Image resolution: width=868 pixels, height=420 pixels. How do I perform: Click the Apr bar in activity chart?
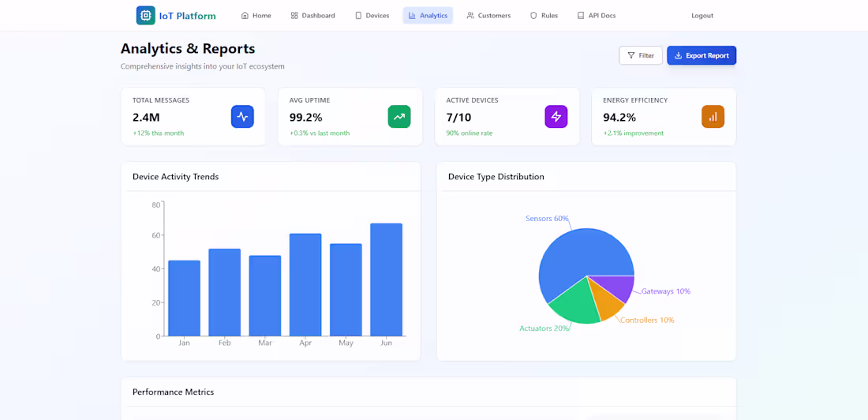[x=305, y=285]
